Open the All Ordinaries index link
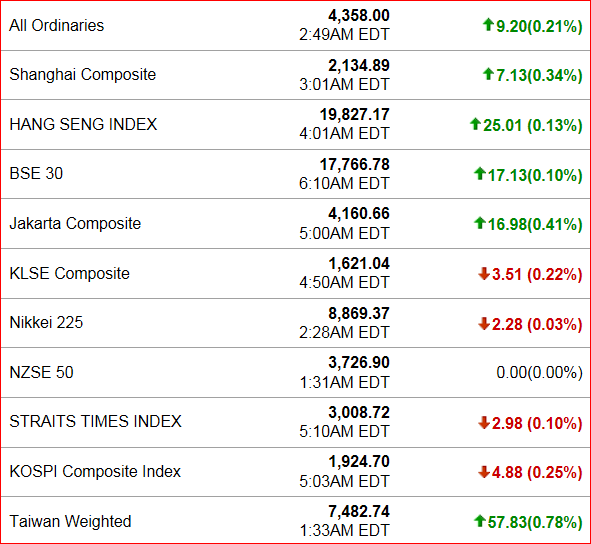The height and width of the screenshot is (544, 591). [57, 26]
